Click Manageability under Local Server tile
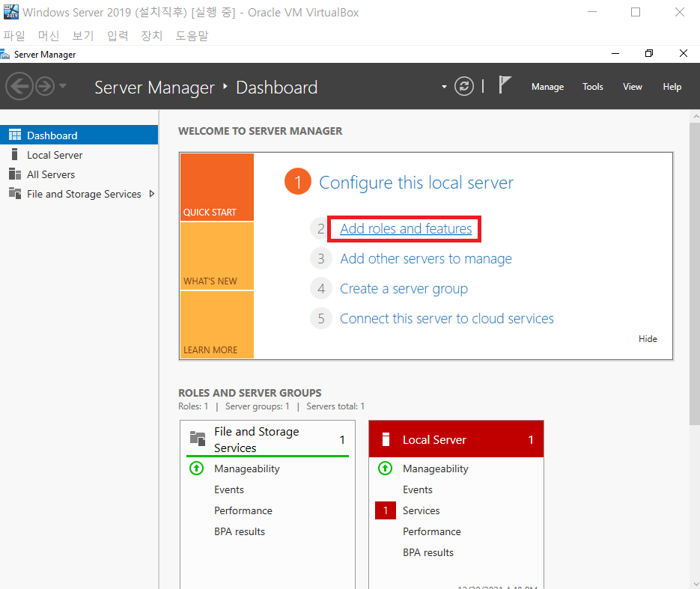Image resolution: width=700 pixels, height=589 pixels. [x=436, y=469]
